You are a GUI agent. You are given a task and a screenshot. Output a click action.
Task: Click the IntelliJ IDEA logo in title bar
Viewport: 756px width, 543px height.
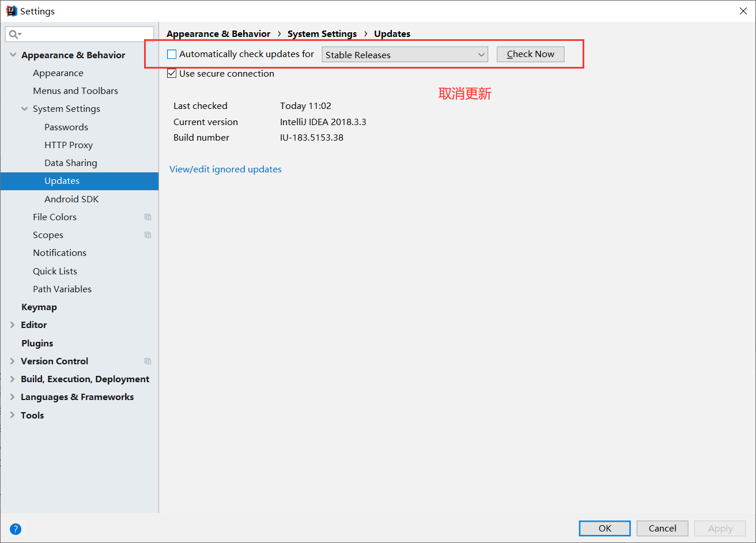[x=12, y=11]
